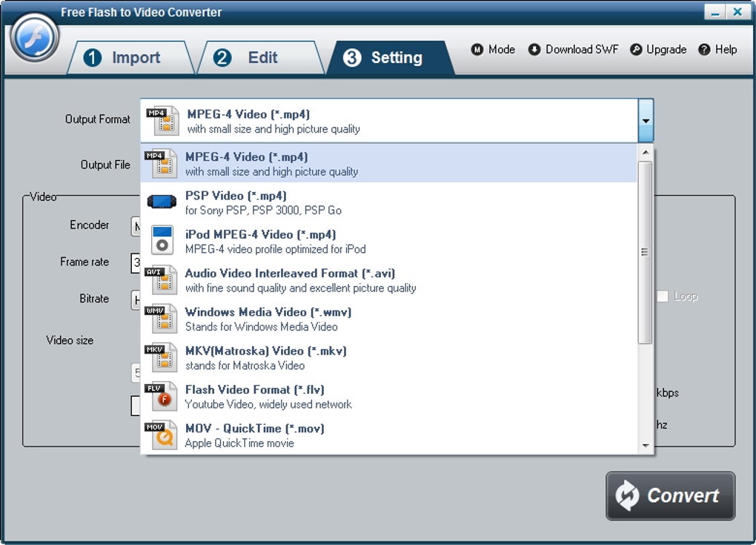Click step number 3 circle on Setting tab

click(352, 58)
